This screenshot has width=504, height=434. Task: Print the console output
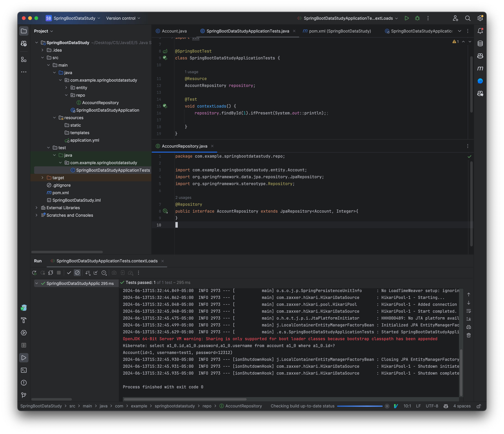(x=469, y=327)
